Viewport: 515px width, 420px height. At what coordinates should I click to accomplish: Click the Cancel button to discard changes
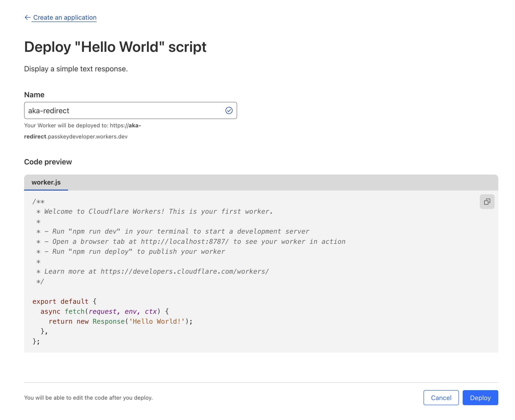441,397
